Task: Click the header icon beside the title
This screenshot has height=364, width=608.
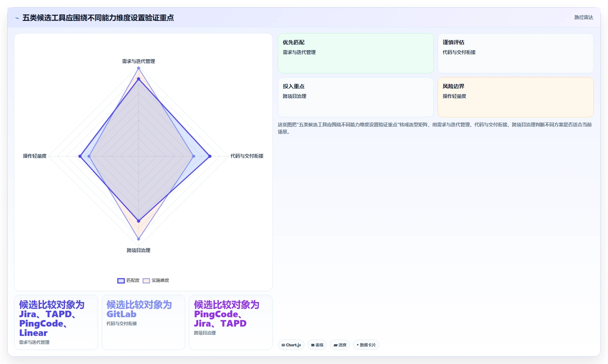Action: (x=17, y=18)
